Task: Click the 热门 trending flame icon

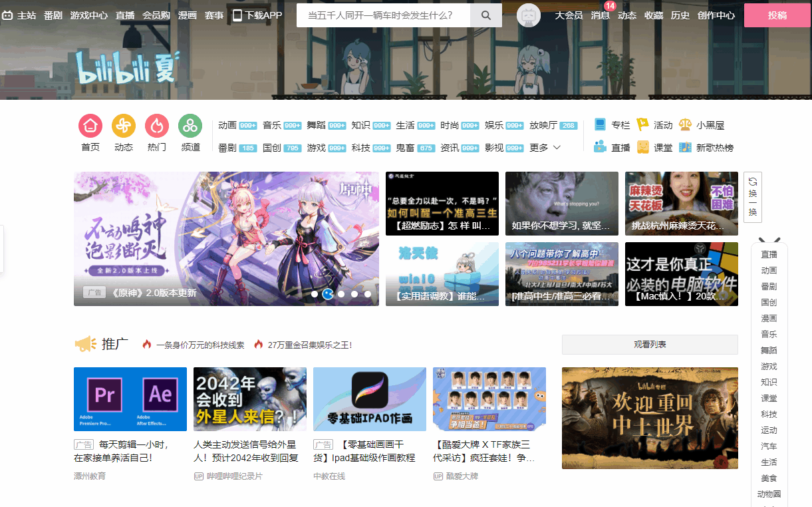Action: point(157,126)
